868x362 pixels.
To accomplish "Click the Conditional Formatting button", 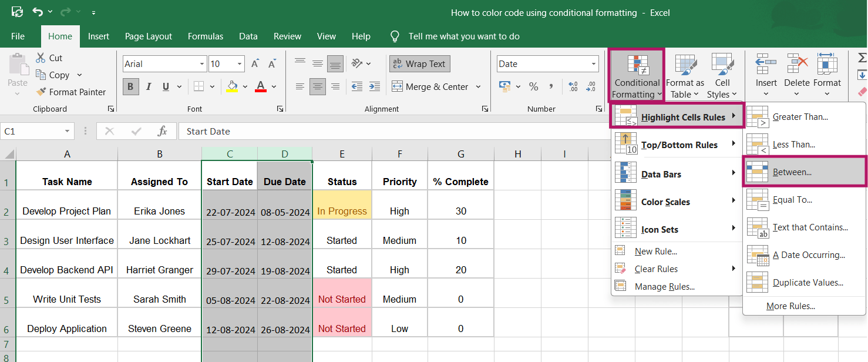I will pos(637,77).
